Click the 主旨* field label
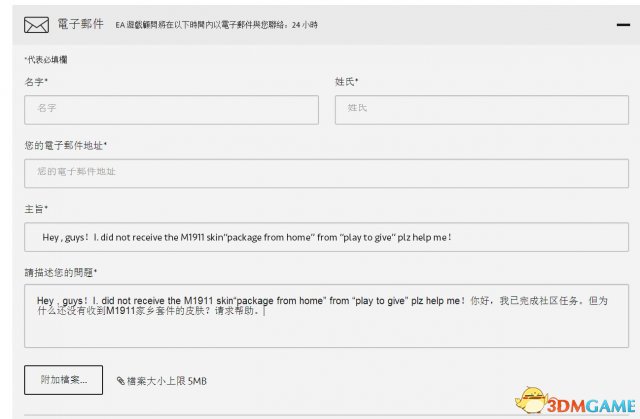The image size is (640, 419). [x=36, y=209]
